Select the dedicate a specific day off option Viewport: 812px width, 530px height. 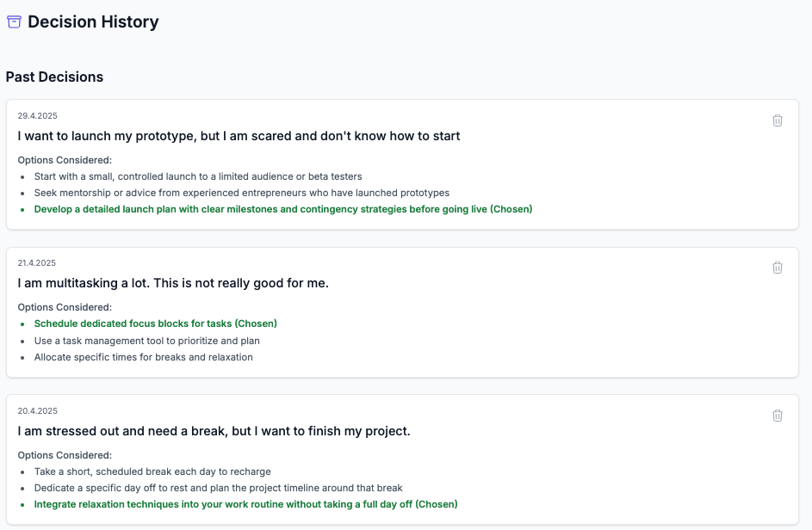click(218, 488)
